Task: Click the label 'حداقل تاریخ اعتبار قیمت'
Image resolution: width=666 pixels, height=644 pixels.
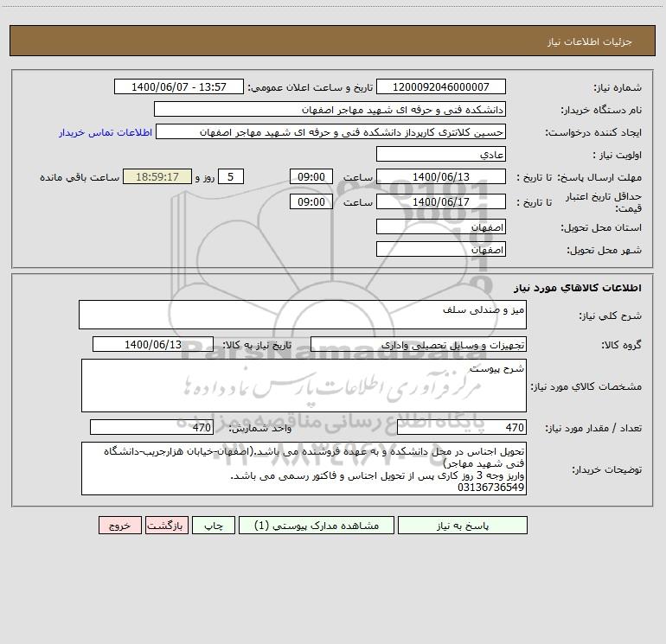Action: (x=604, y=202)
